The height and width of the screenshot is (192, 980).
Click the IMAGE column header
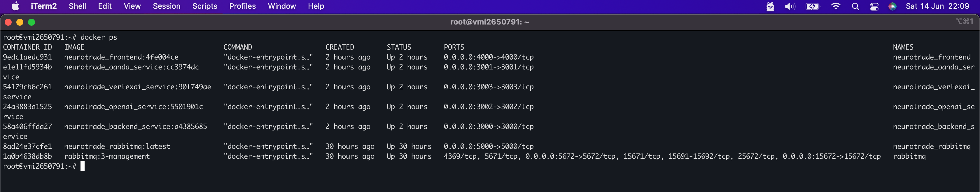74,47
